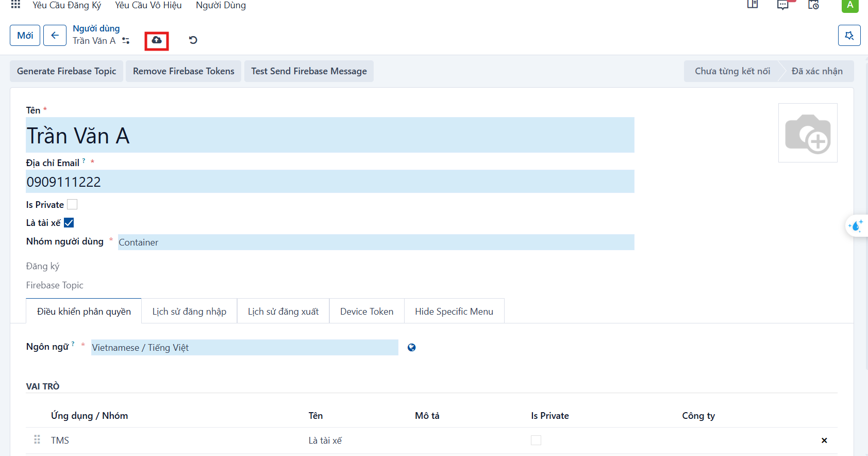This screenshot has height=456, width=868.
Task: Follow the Người dùng breadcrumb link
Action: [x=96, y=28]
